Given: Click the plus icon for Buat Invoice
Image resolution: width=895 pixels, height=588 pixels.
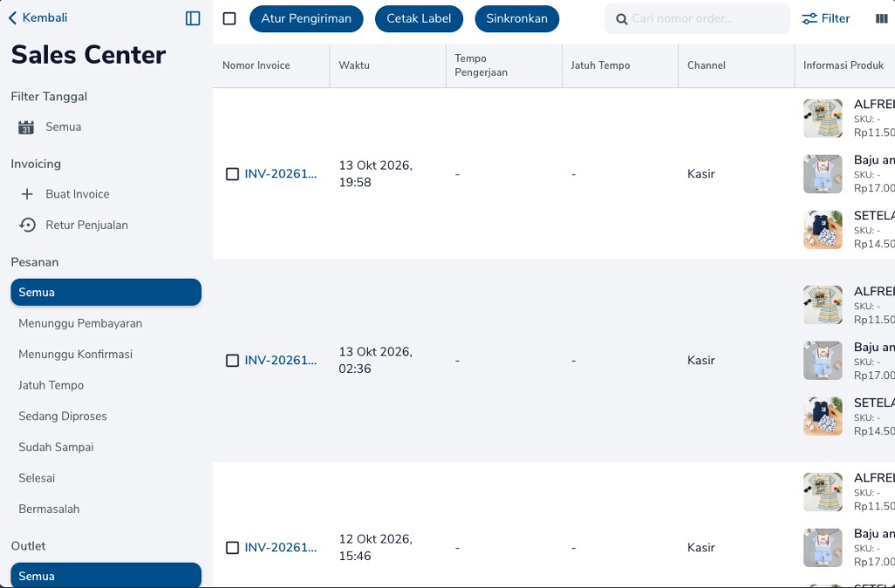Looking at the screenshot, I should point(27,195).
